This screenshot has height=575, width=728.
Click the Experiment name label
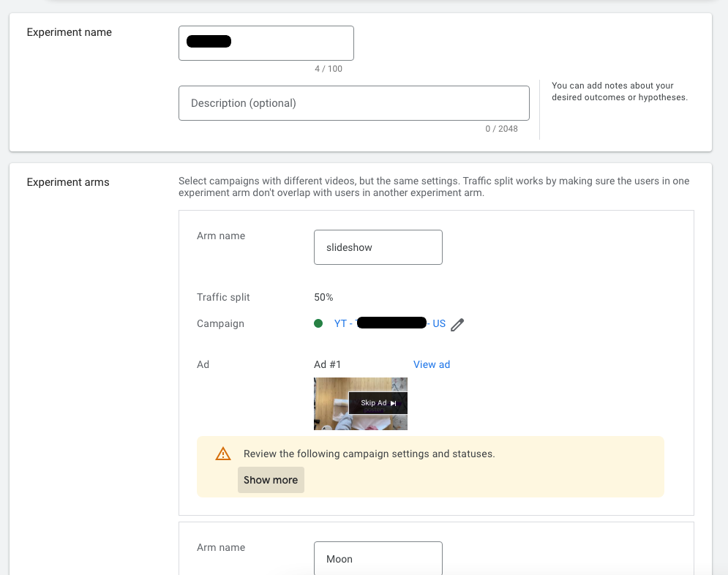point(69,31)
